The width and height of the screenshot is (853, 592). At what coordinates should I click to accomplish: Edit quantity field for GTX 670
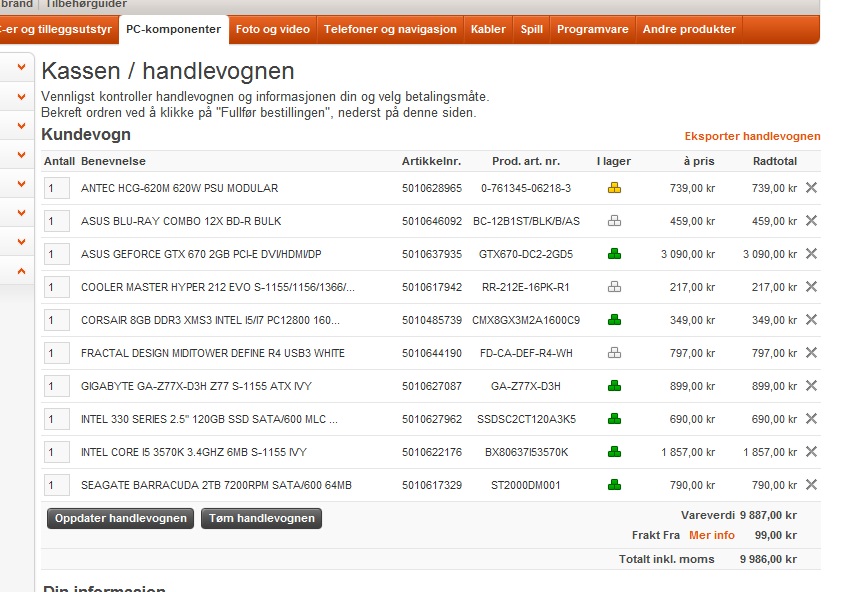coord(57,254)
